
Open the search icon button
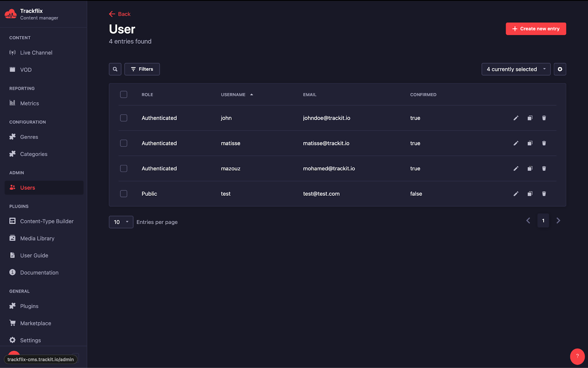[115, 69]
